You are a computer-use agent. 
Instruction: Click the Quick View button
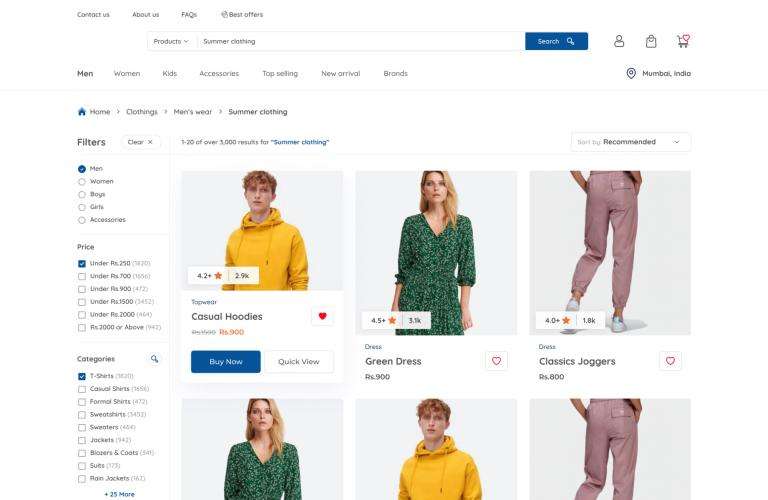click(299, 361)
